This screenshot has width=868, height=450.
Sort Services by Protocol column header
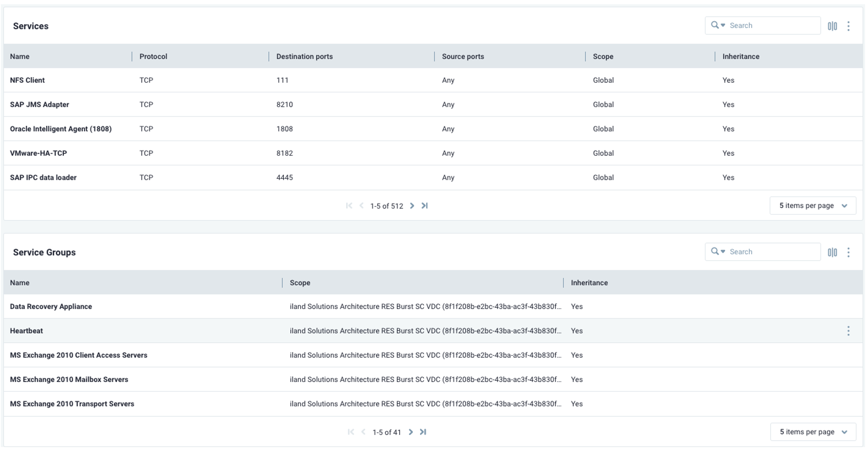pos(153,57)
